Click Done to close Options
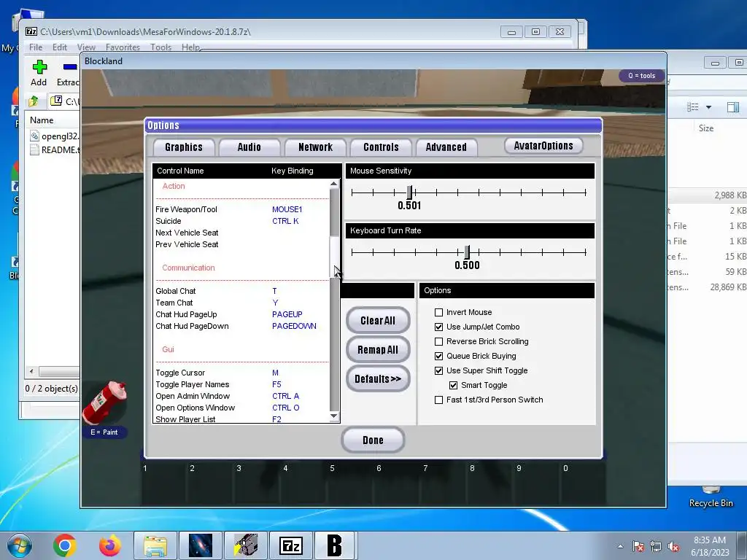This screenshot has width=747, height=560. pos(373,440)
